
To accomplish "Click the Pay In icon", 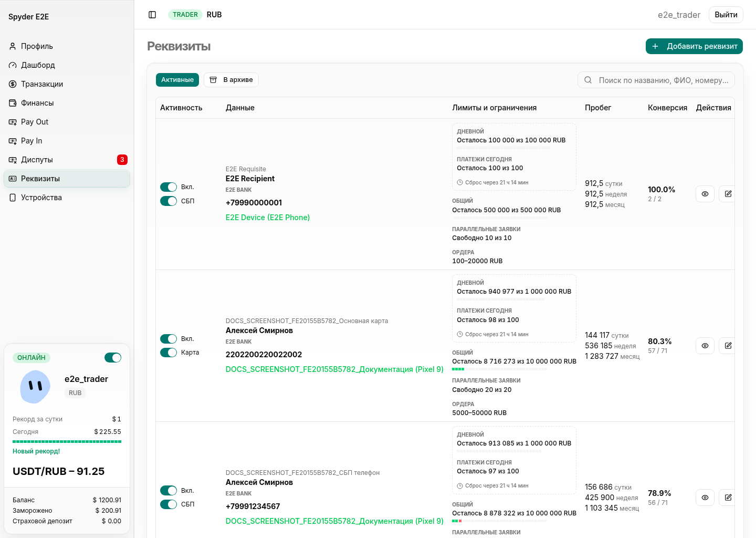I will (13, 141).
